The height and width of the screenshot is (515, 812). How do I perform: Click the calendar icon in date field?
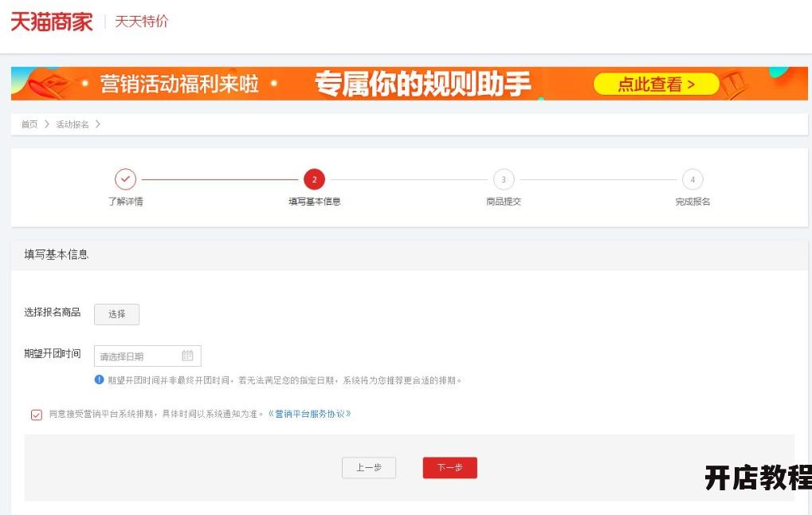click(x=187, y=356)
